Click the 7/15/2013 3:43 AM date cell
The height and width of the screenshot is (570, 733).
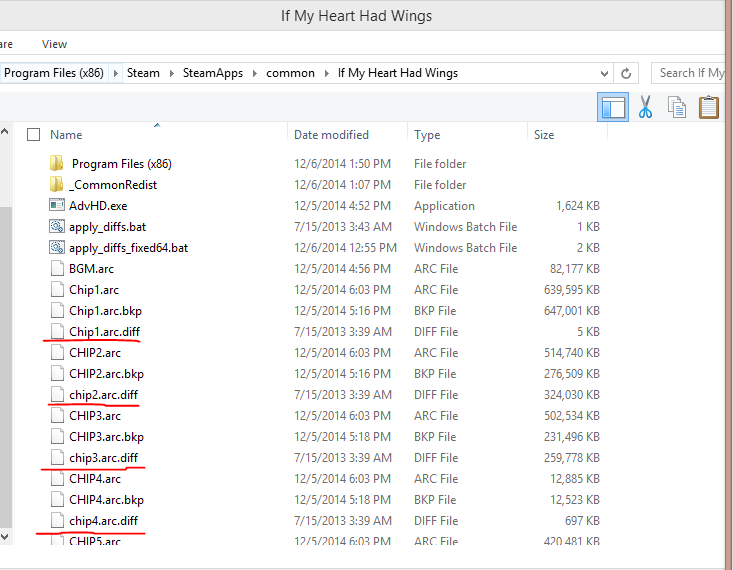[x=343, y=226]
